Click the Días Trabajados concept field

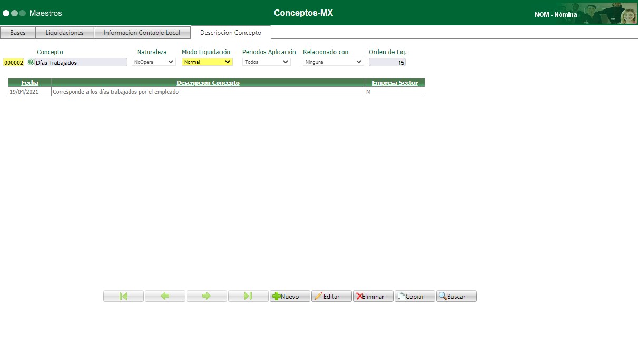click(x=81, y=62)
